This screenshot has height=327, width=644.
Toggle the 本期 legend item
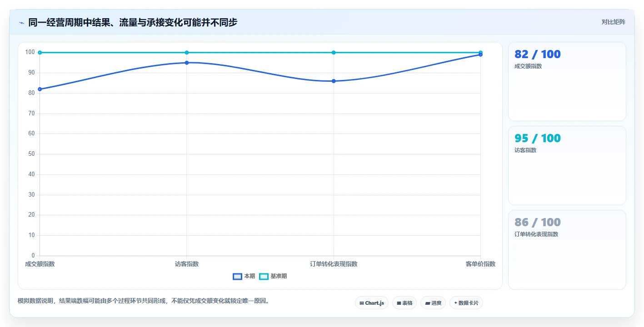244,276
